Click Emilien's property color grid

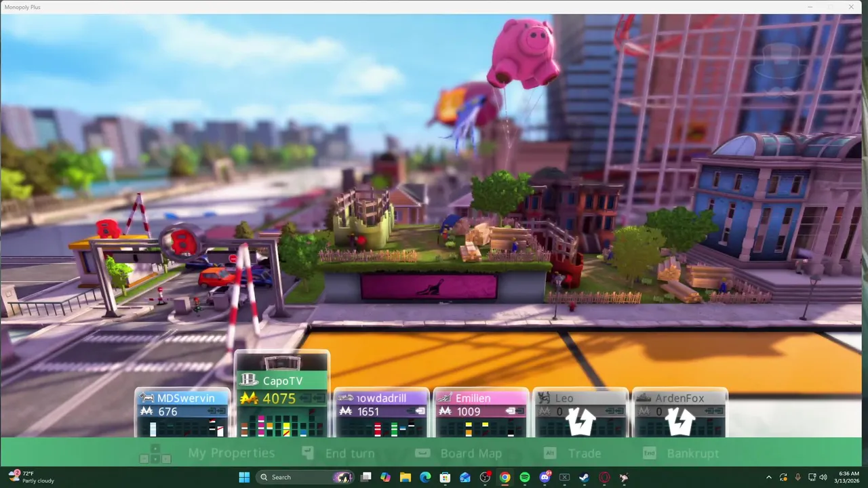click(x=481, y=428)
